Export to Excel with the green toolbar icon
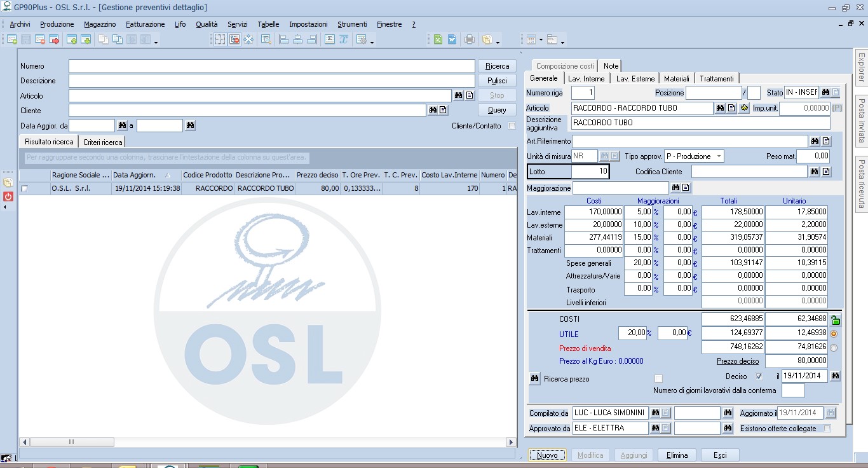 click(x=438, y=39)
